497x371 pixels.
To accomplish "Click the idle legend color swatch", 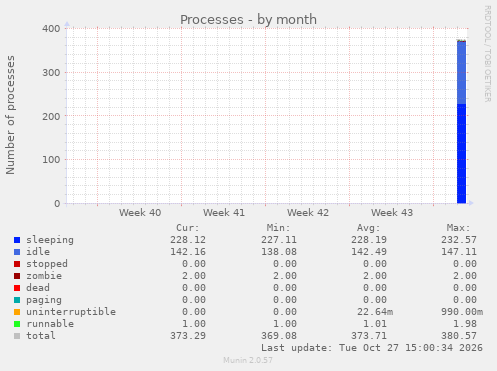I will 17,252.
